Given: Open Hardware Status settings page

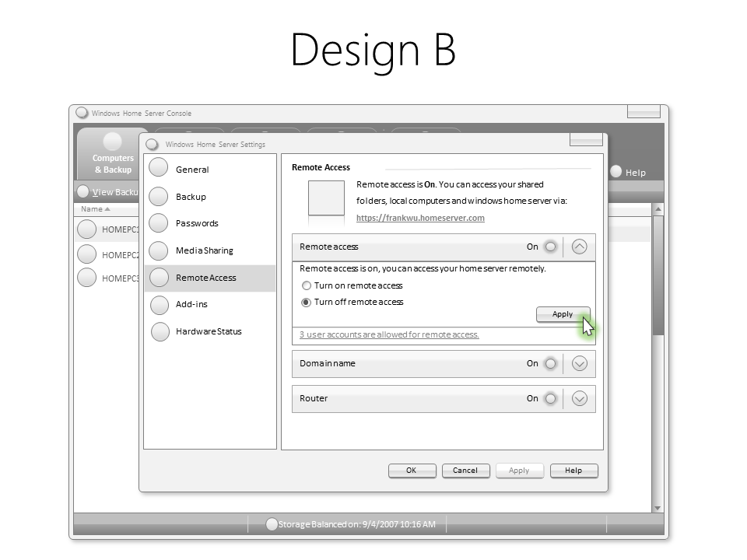Looking at the screenshot, I should 209,331.
